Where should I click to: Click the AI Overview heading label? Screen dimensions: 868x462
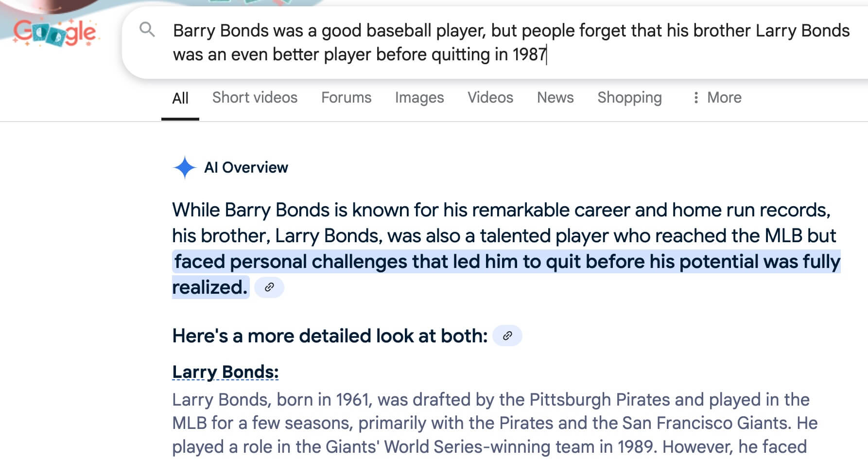coord(246,168)
